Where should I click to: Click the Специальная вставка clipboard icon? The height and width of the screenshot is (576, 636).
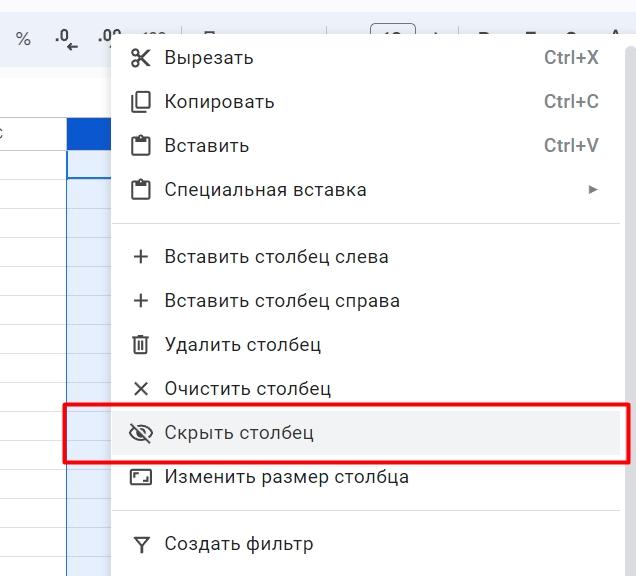141,190
